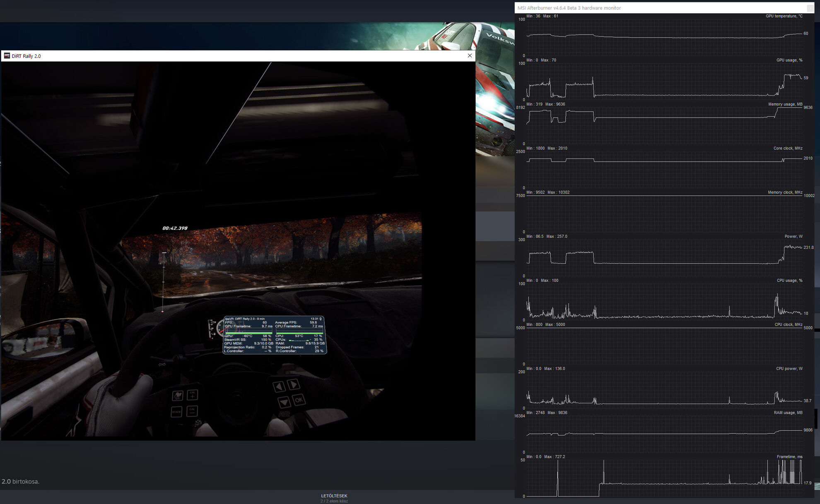Click the fpsVR 'Dropped Frames' entry
The height and width of the screenshot is (504, 820).
(297, 347)
